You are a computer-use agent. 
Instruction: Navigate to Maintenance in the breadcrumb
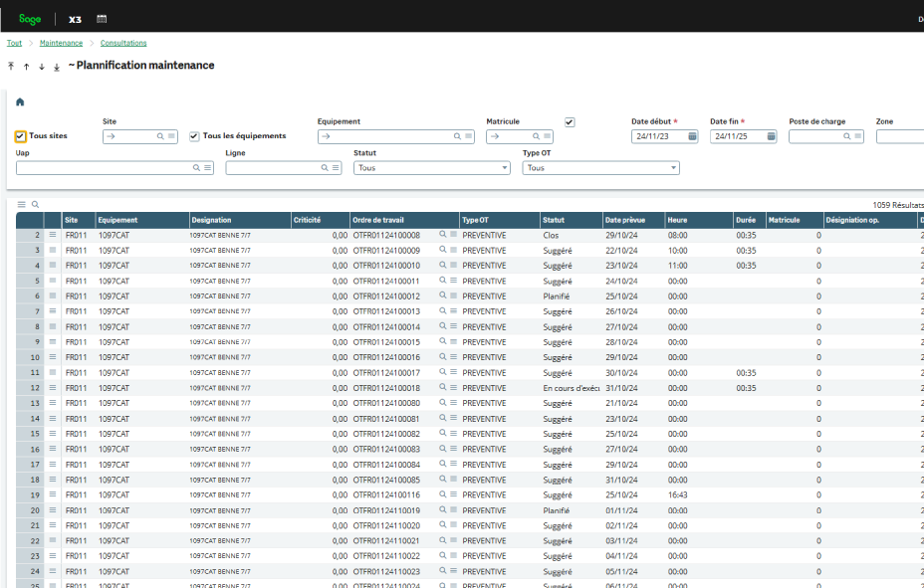point(61,43)
